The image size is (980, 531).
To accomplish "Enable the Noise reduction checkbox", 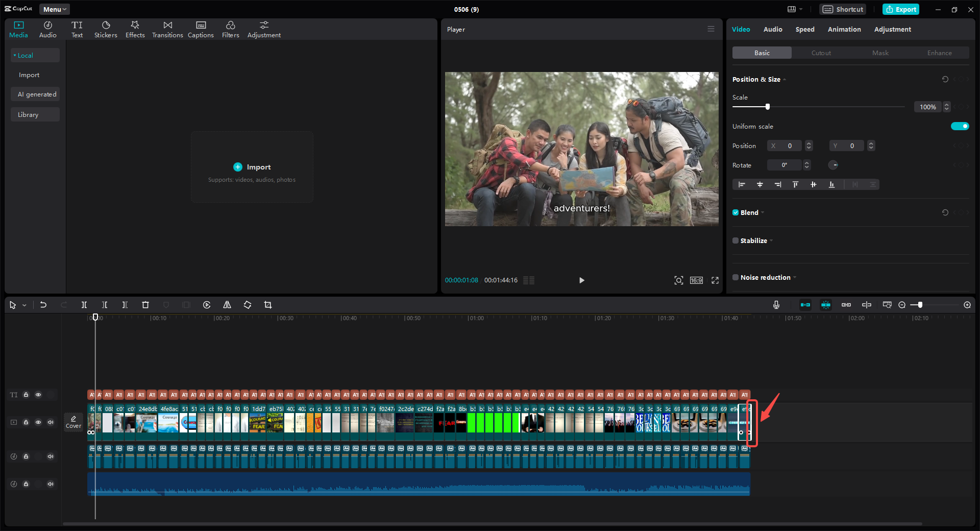I will coord(736,277).
